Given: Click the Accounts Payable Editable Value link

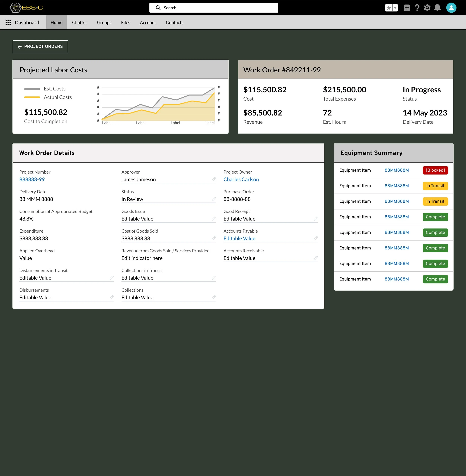Looking at the screenshot, I should pos(239,238).
